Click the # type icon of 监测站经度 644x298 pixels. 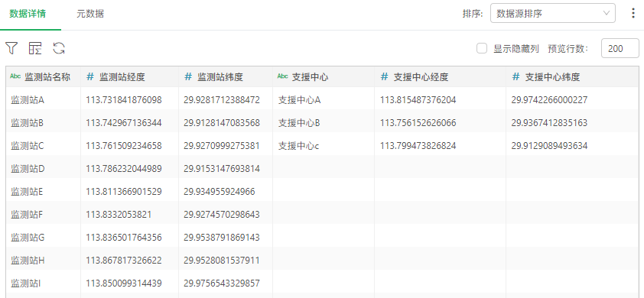click(x=90, y=76)
